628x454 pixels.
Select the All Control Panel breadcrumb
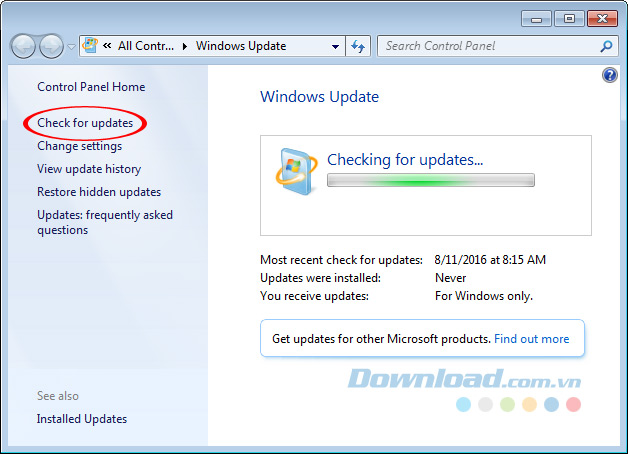coord(146,46)
